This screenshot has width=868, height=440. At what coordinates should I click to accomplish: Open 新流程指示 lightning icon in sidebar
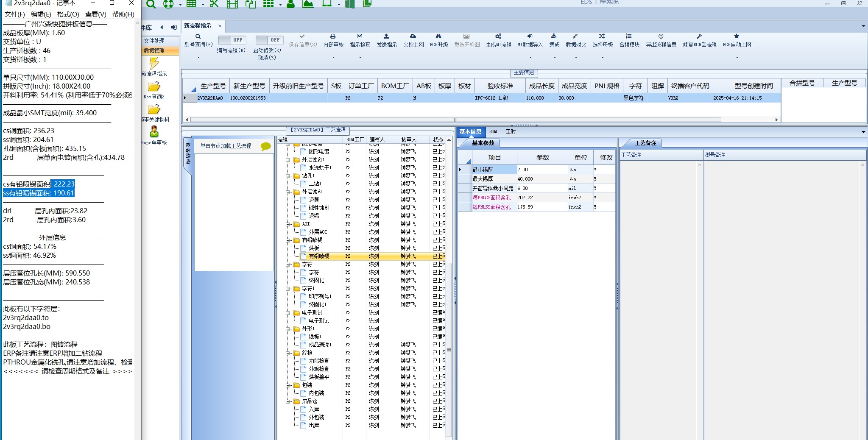click(154, 63)
